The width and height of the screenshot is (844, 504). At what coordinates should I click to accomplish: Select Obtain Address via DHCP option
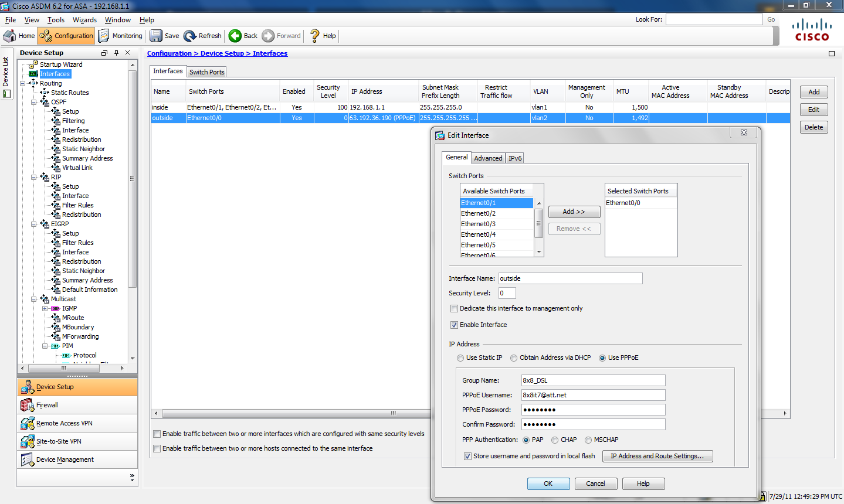pos(514,358)
